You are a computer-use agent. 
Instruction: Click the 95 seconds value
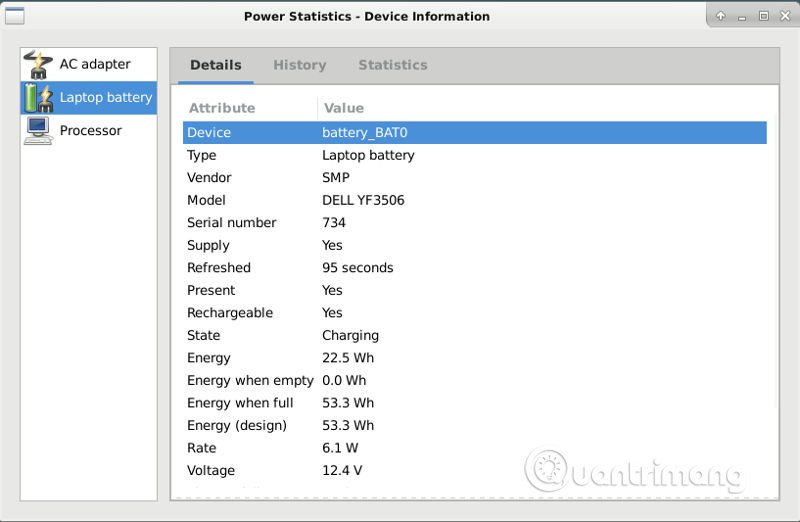[x=358, y=268]
